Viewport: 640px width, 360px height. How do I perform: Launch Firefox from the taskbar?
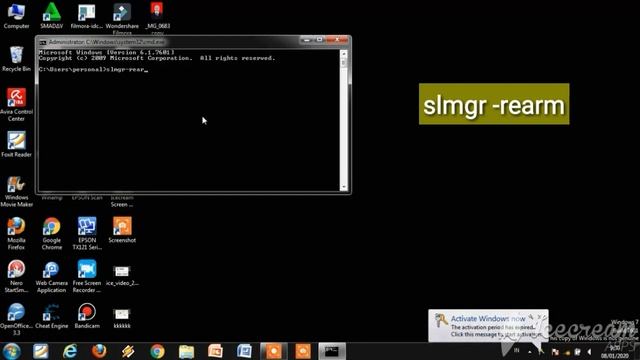[x=99, y=351]
